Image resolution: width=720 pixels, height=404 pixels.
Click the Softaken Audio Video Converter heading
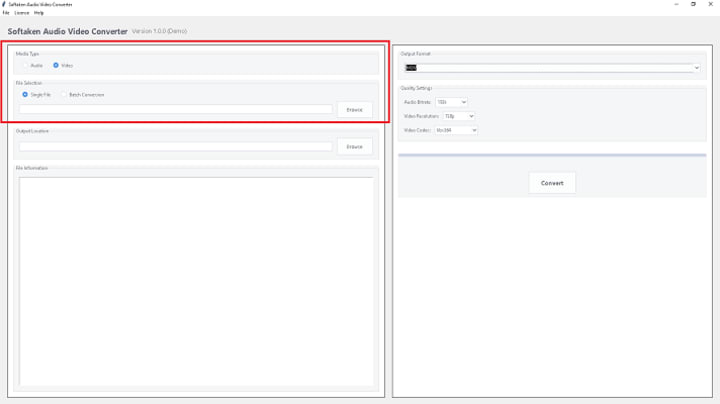(x=68, y=31)
